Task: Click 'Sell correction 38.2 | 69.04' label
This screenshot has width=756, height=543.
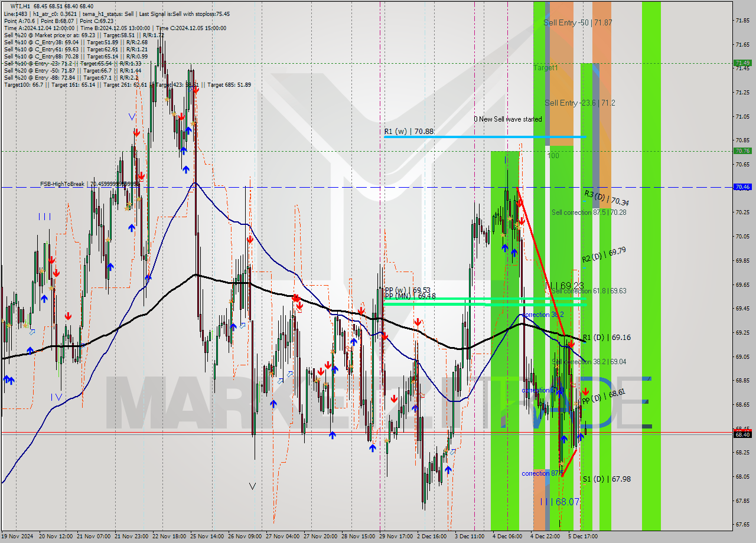Action: point(589,361)
